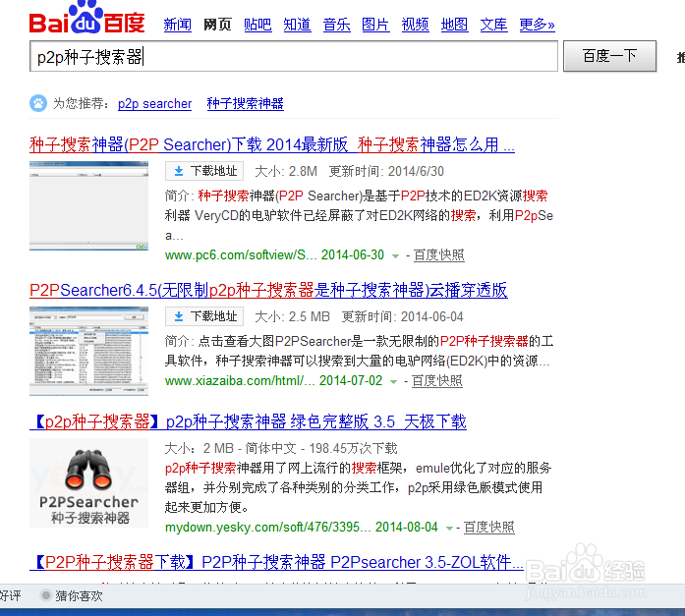Open result 种子搜索神器(P2P Searcher)下载 2014最新版
The image size is (685, 616).
pos(271,144)
